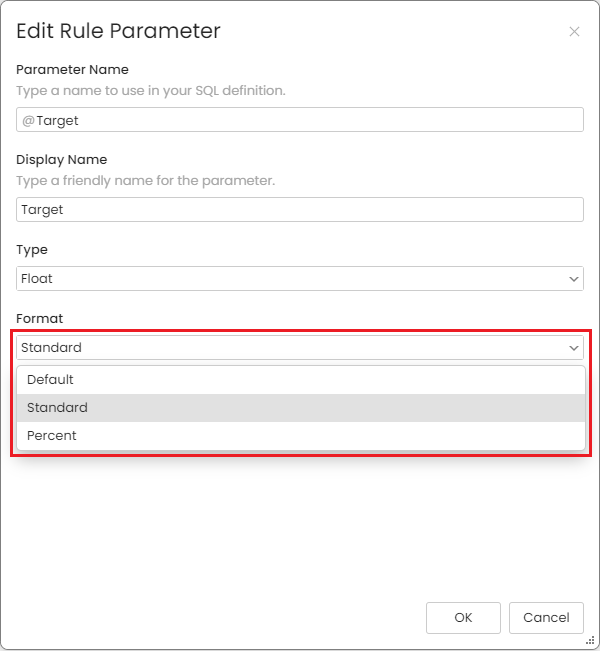Viewport: 600px width, 651px height.
Task: Close the Edit Rule Parameter dialog
Action: [x=574, y=32]
